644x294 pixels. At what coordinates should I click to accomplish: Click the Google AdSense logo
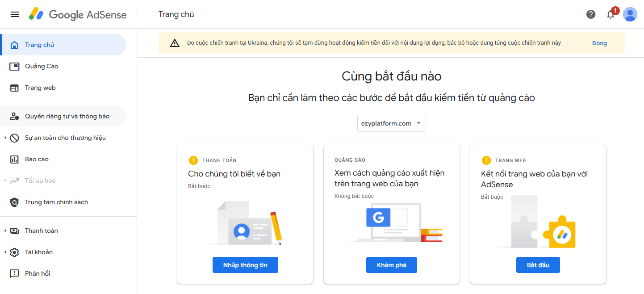tap(78, 14)
